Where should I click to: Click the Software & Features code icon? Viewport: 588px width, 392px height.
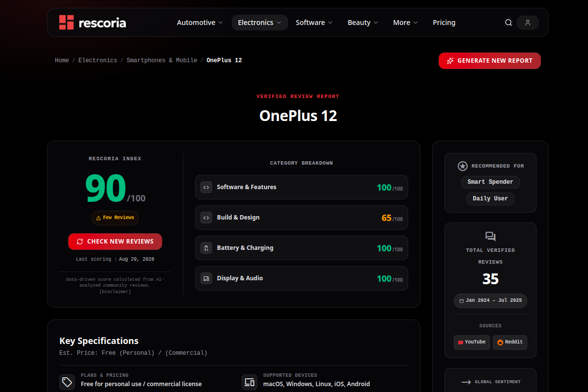point(206,187)
